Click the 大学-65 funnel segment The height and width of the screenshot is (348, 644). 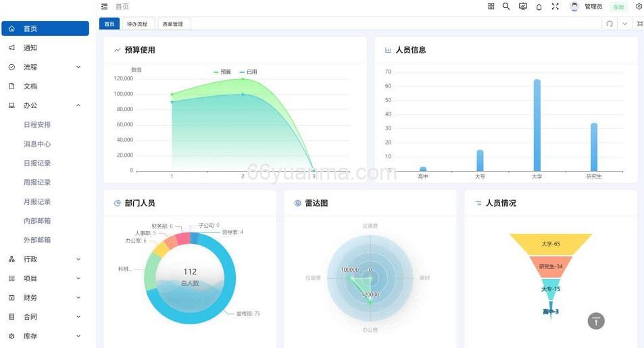point(550,244)
